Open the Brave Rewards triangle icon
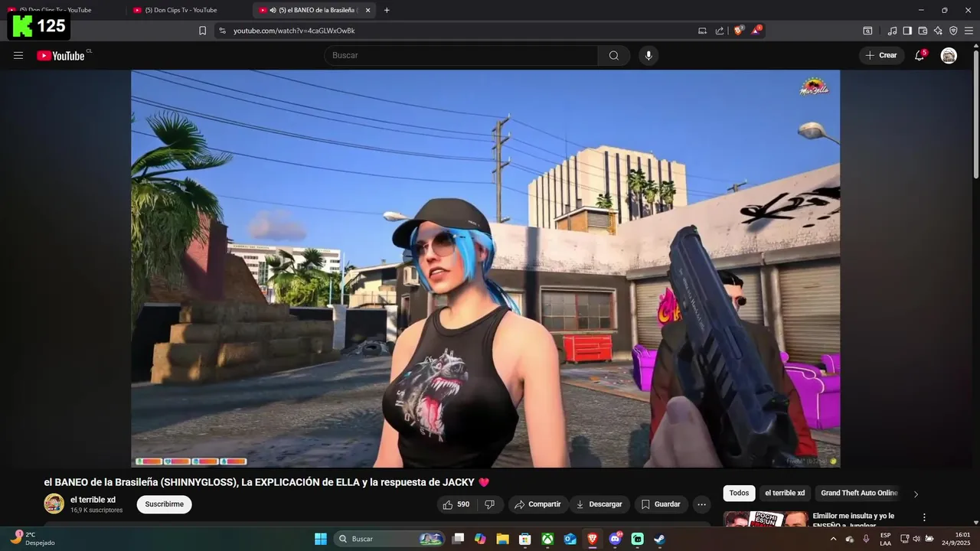Viewport: 980px width, 551px height. tap(756, 31)
